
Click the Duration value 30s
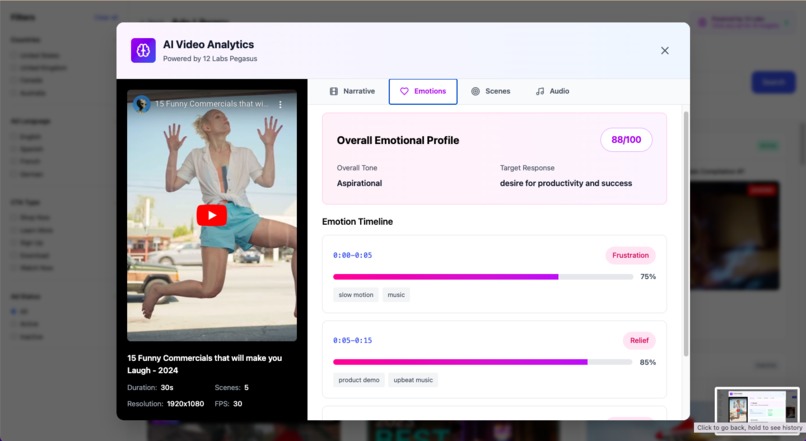(167, 388)
